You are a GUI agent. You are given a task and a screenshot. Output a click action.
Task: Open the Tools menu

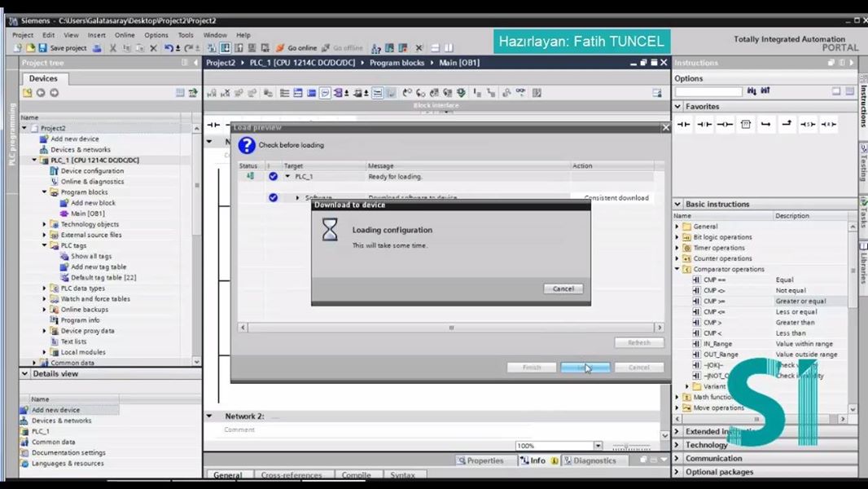coord(186,35)
